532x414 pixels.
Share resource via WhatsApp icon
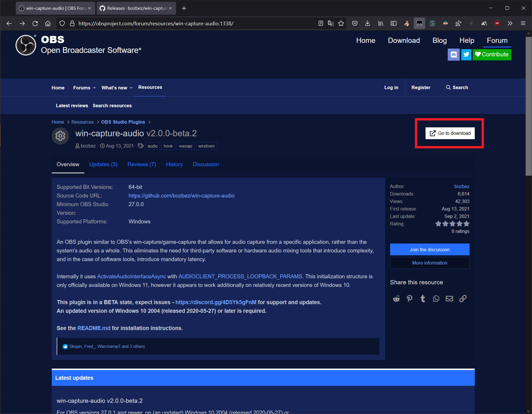436,299
